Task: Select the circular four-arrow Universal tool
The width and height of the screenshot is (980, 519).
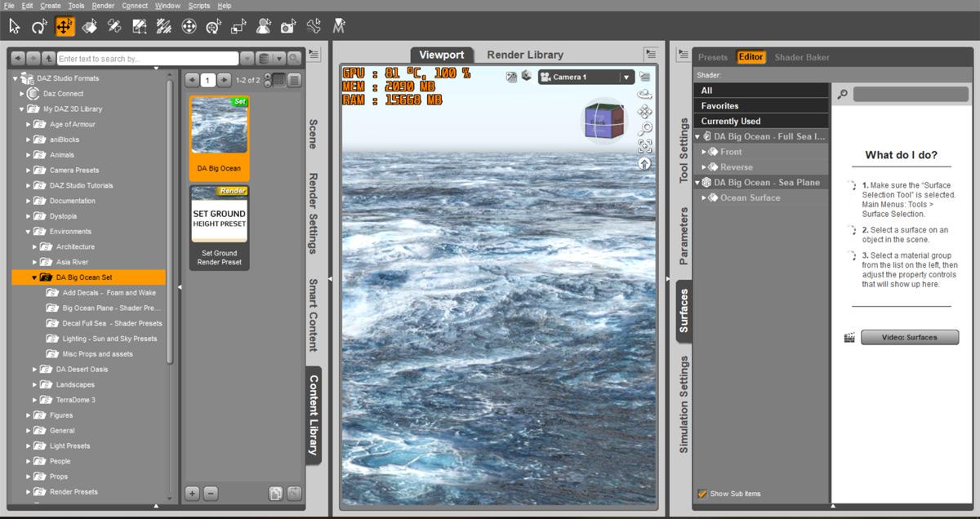Action: click(x=189, y=26)
